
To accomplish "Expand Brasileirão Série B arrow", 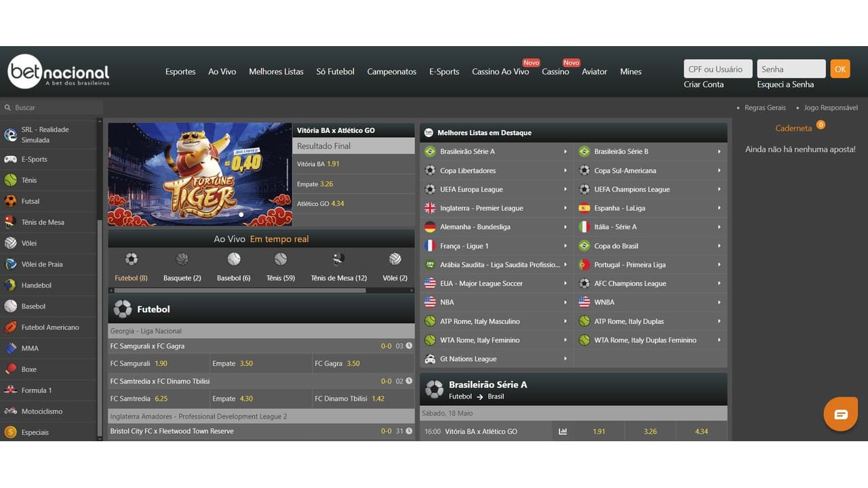I will (719, 151).
